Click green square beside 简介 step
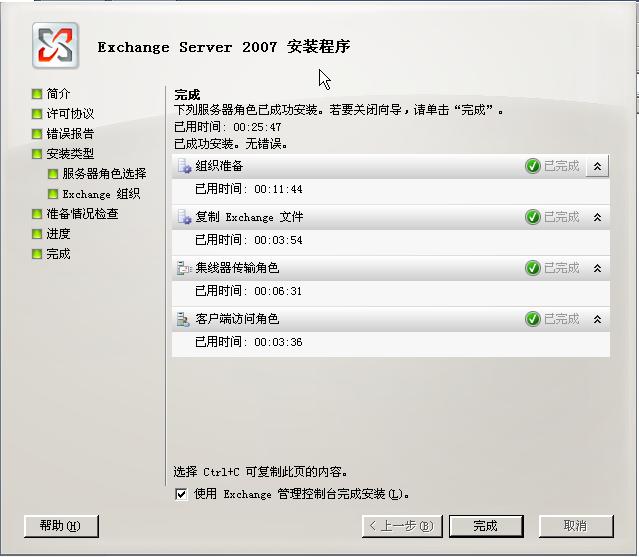The width and height of the screenshot is (639, 557). 37,94
